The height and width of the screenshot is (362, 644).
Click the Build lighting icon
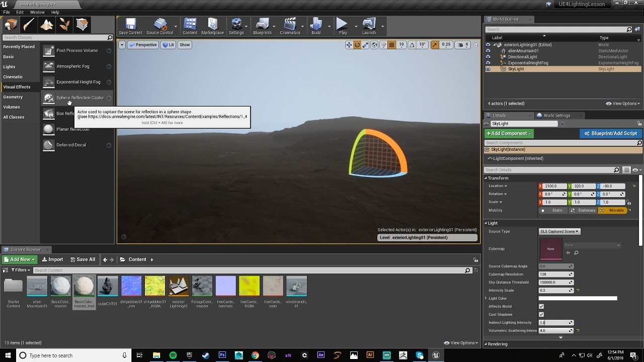tap(316, 27)
